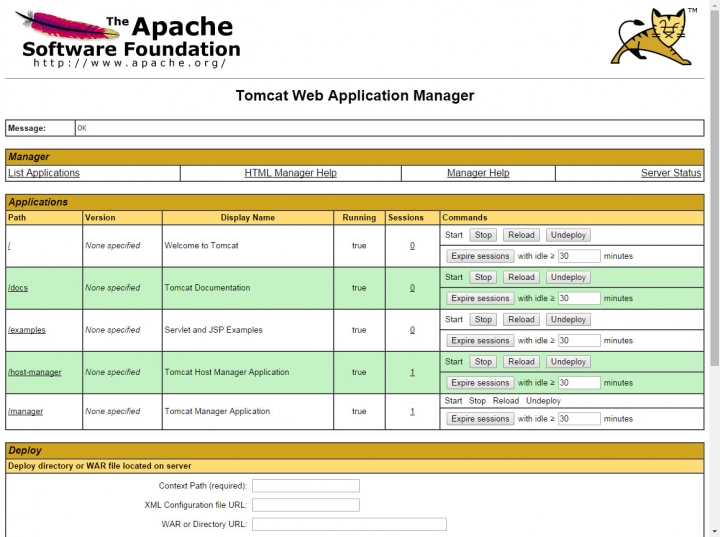
Task: Open HTML Manager Help link
Action: (290, 173)
